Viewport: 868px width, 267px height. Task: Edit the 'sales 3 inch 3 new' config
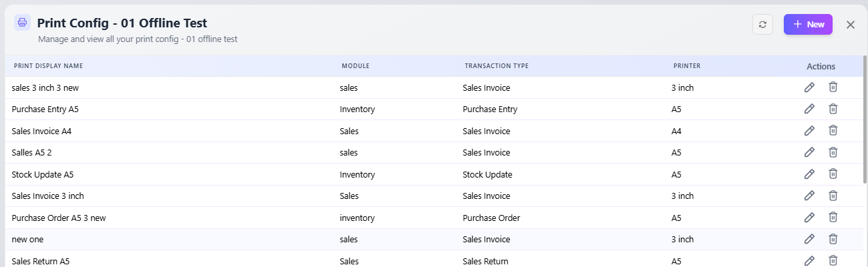pyautogui.click(x=809, y=87)
